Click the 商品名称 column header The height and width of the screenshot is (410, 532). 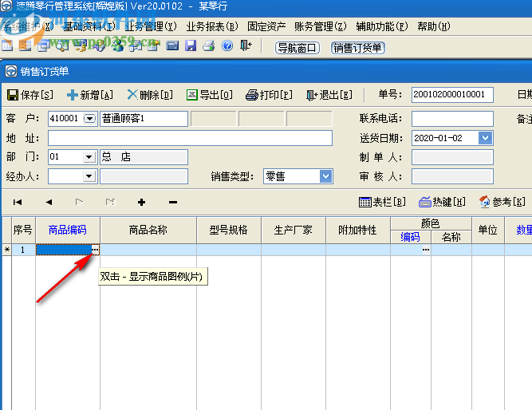[x=148, y=230]
